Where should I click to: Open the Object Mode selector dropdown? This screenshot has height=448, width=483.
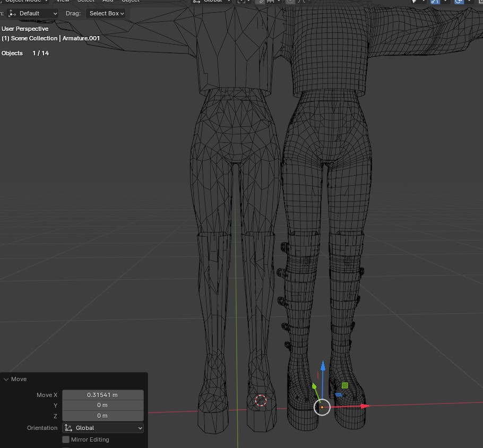pyautogui.click(x=24, y=1)
